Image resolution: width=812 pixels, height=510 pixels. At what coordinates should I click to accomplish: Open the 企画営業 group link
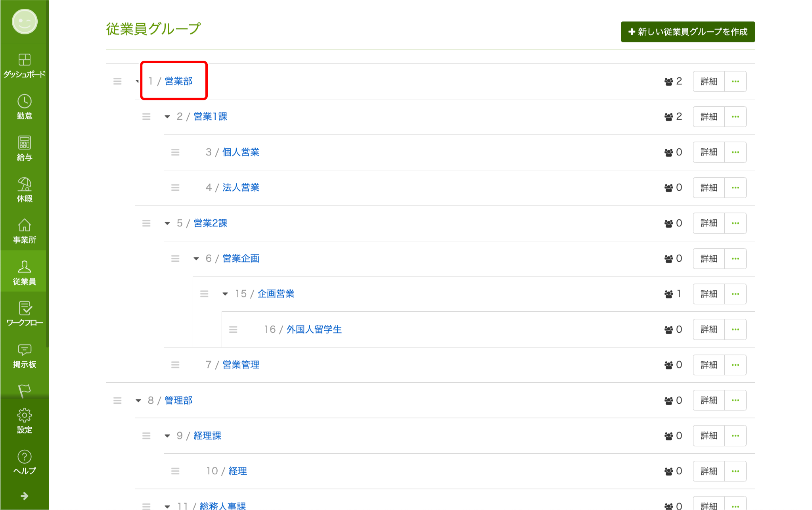(276, 294)
